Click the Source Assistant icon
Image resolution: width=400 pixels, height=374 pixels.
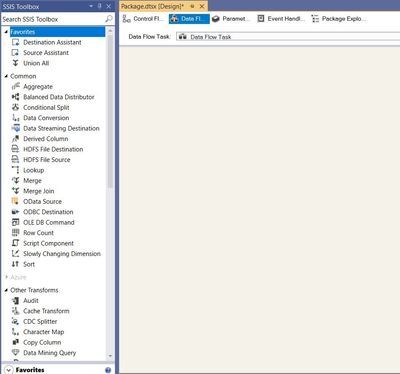[x=15, y=53]
